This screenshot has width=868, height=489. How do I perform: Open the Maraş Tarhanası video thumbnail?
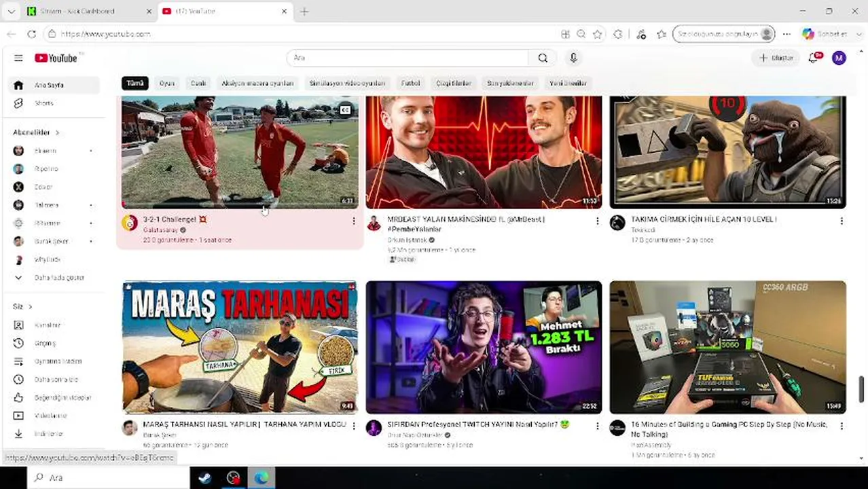pyautogui.click(x=240, y=347)
